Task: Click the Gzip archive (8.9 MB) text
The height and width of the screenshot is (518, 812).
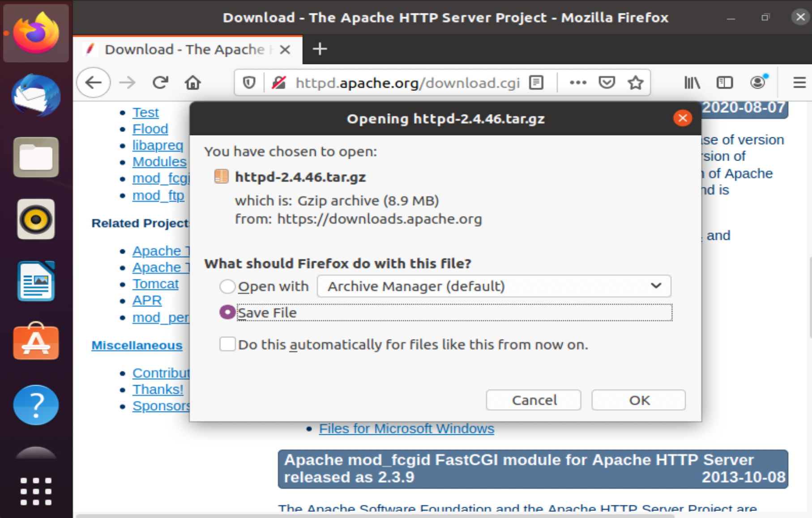Action: (x=368, y=200)
